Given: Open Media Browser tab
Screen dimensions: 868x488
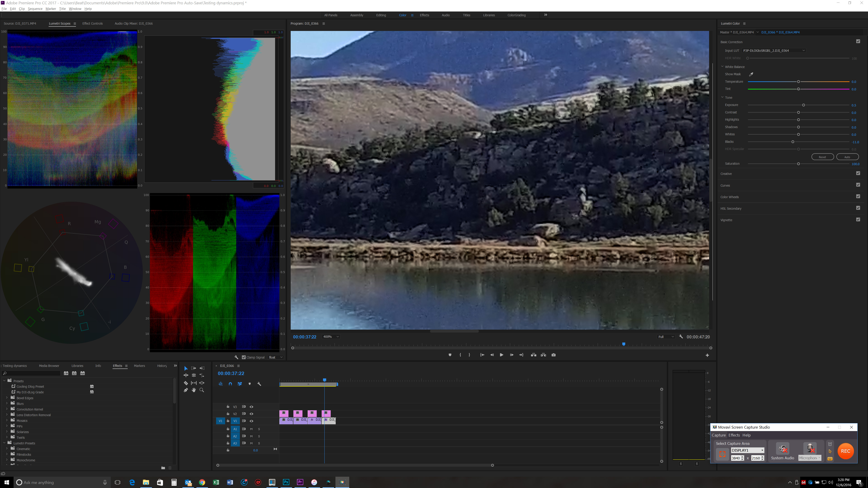Looking at the screenshot, I should tap(49, 366).
